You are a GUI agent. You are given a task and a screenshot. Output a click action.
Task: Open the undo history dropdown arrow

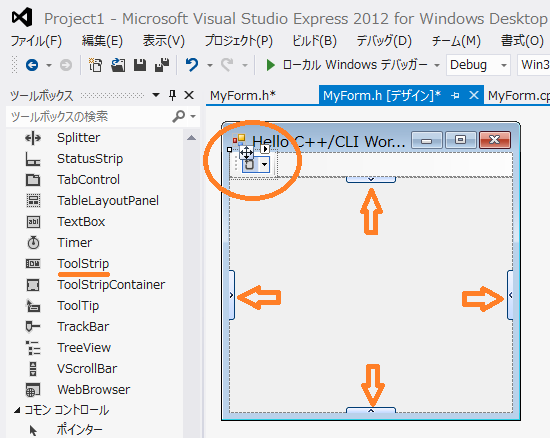click(210, 66)
